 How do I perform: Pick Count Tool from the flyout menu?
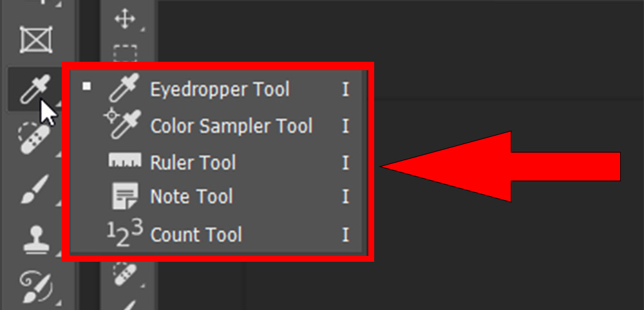pos(196,234)
